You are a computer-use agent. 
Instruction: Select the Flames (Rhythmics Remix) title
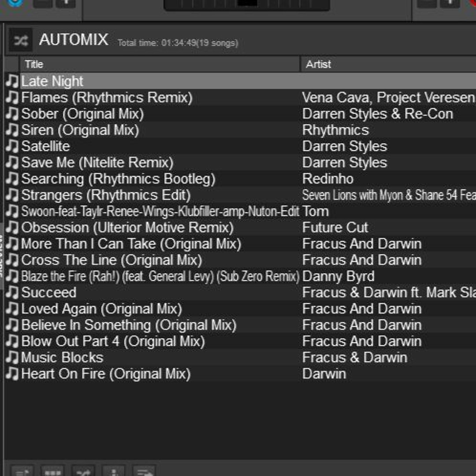[x=107, y=97]
